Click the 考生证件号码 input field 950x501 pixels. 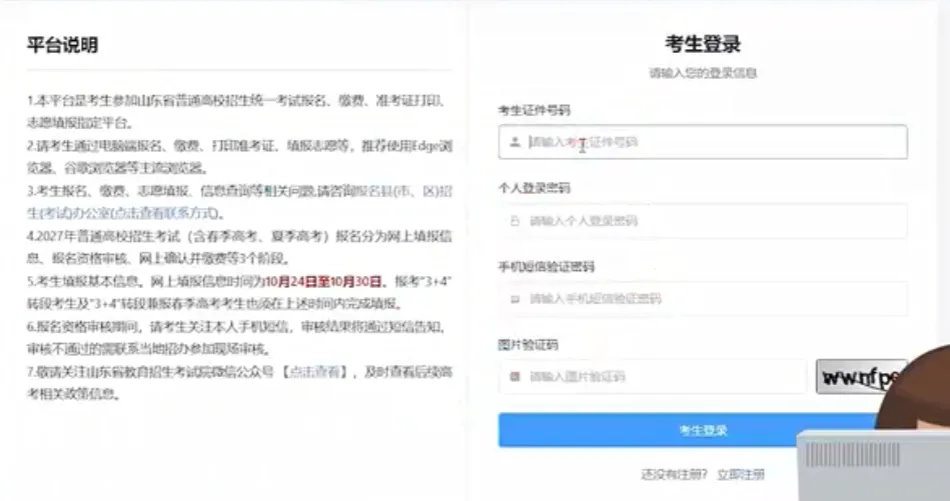pos(703,142)
